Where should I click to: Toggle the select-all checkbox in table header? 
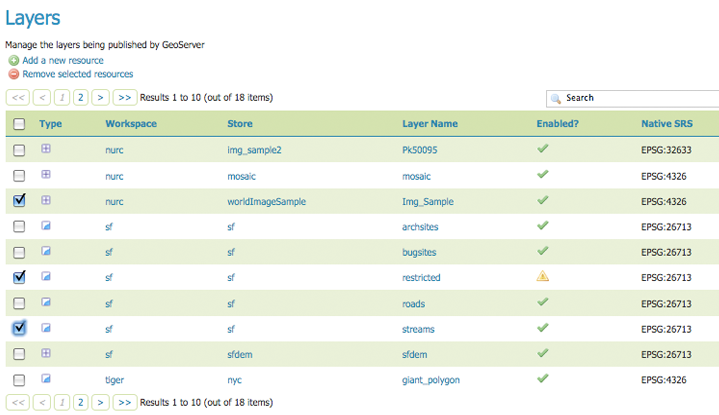[x=19, y=124]
